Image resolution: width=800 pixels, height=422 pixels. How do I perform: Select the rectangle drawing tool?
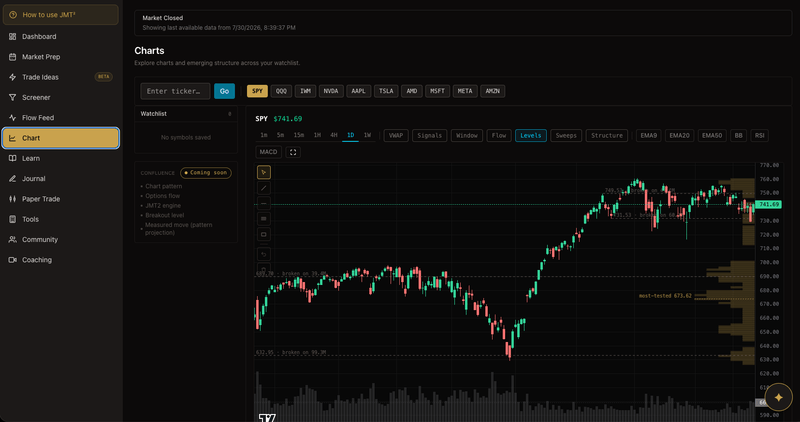[x=264, y=235]
